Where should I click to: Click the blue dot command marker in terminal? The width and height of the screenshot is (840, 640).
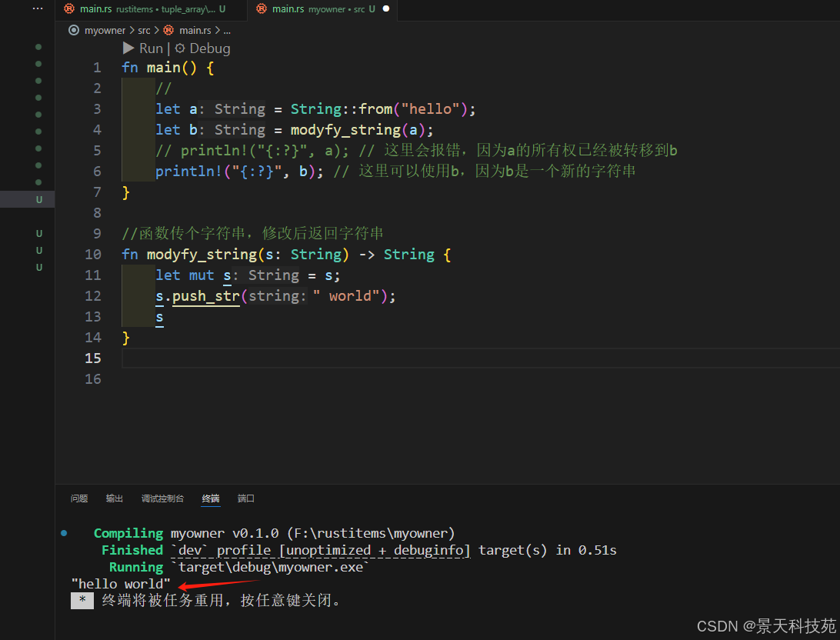pos(64,533)
